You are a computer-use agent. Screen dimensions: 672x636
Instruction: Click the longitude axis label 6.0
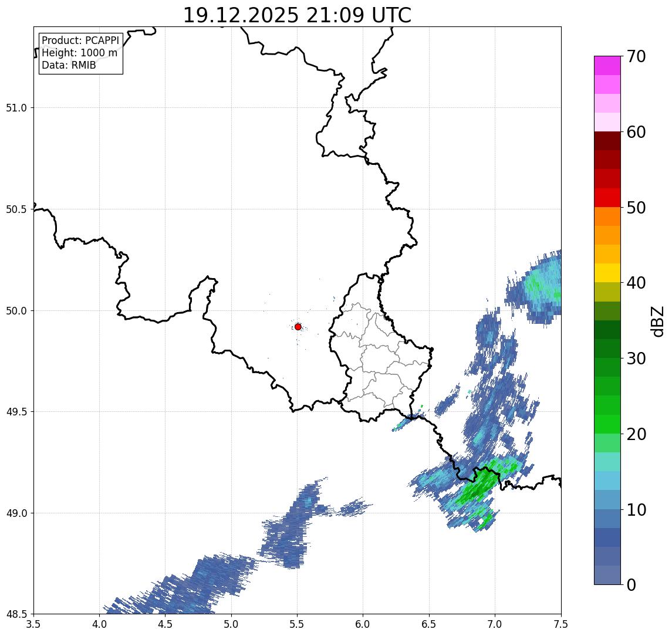point(363,624)
